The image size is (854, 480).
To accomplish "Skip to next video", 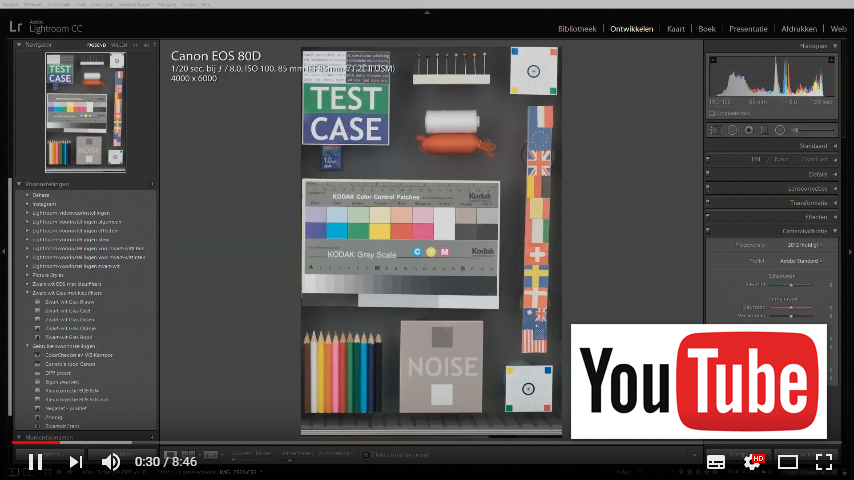I will pyautogui.click(x=75, y=462).
